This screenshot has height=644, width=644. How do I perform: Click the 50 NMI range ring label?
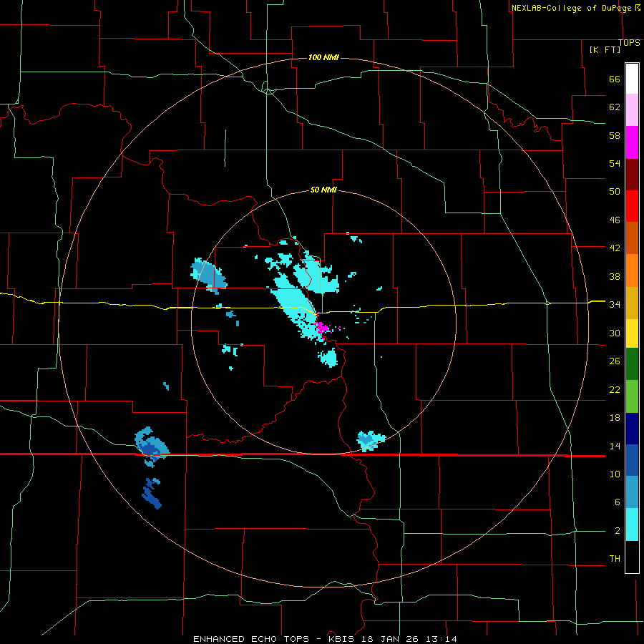(x=323, y=190)
